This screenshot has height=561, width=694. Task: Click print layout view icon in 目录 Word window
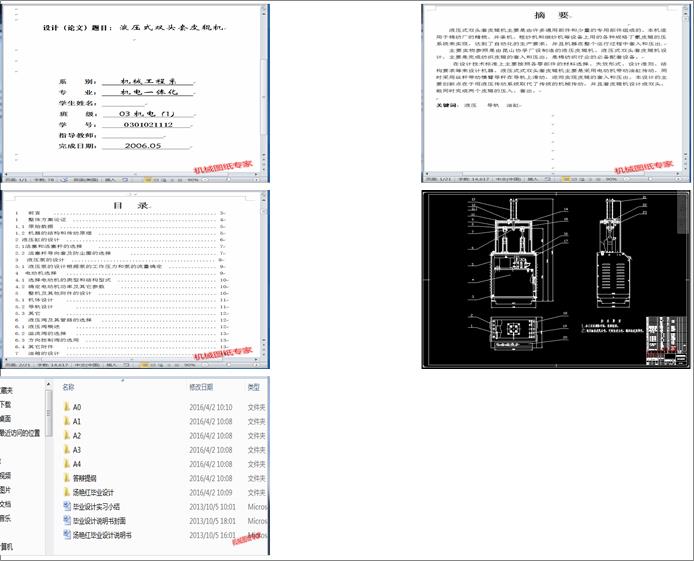[x=145, y=365]
